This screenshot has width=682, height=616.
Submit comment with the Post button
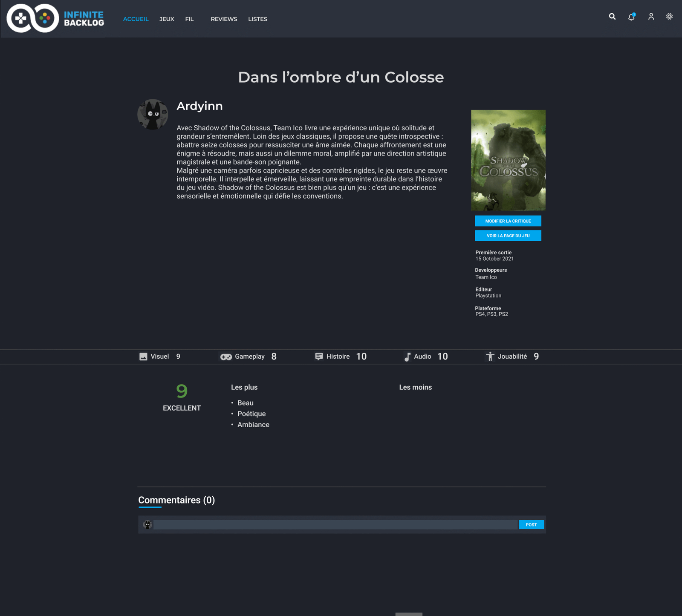click(x=531, y=525)
